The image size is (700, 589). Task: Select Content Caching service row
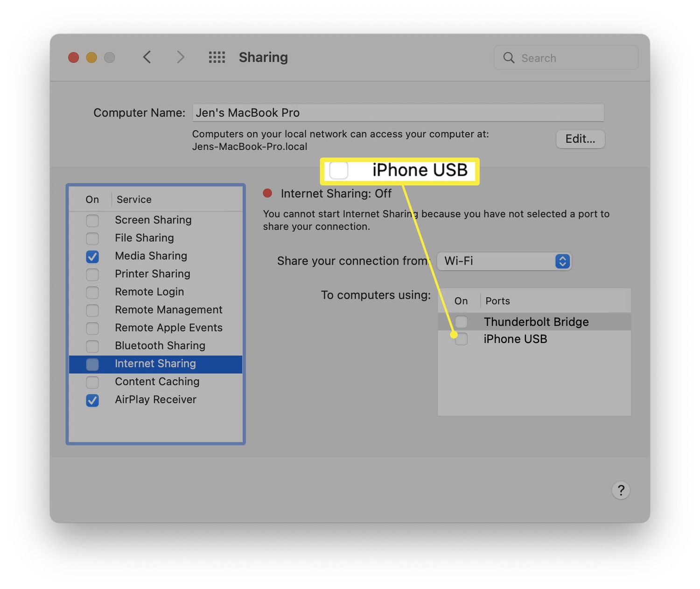coord(157,382)
